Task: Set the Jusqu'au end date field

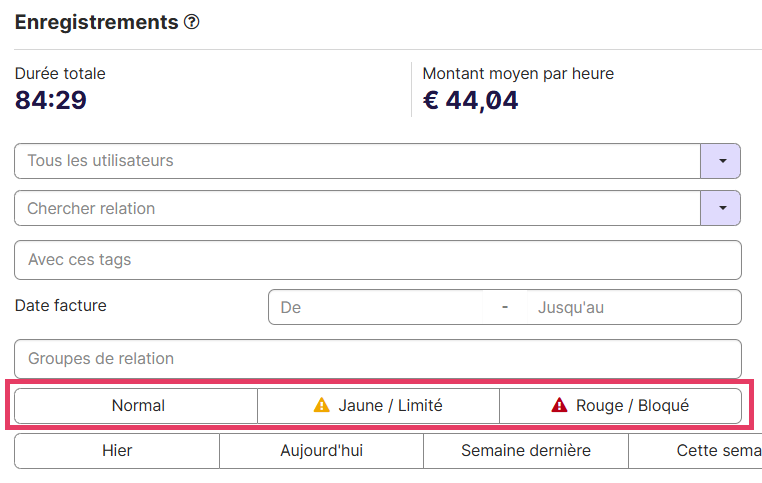Action: [634, 307]
